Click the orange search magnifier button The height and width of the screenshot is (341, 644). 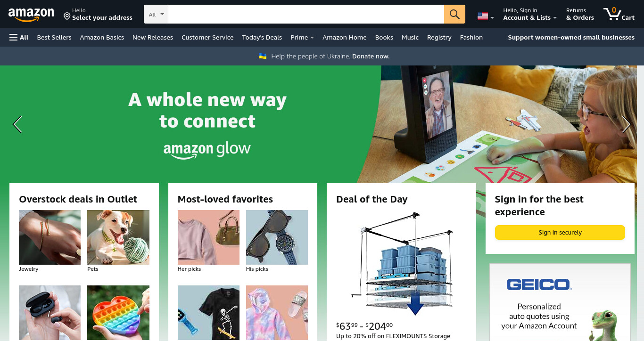(x=454, y=14)
